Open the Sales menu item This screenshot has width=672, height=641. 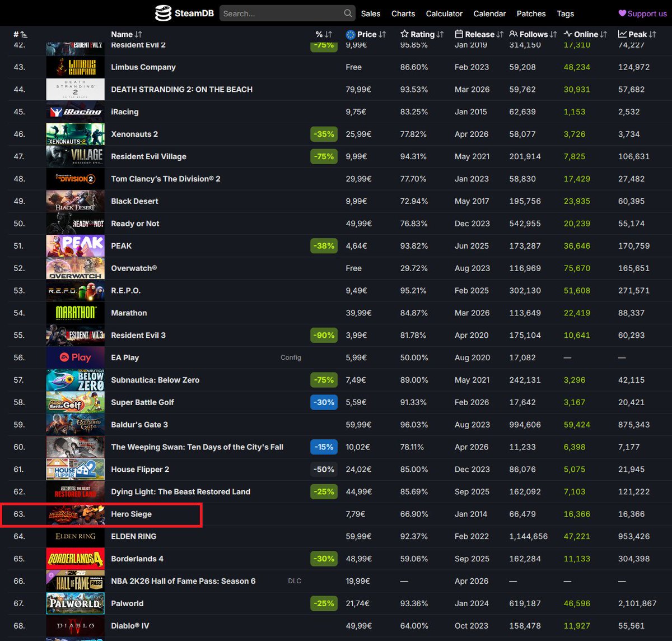(371, 13)
